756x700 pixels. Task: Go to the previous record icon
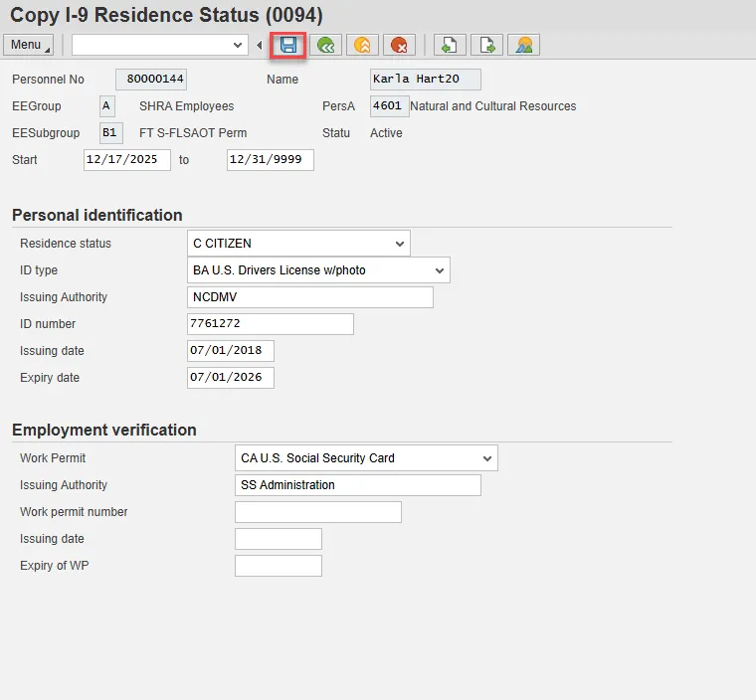450,45
